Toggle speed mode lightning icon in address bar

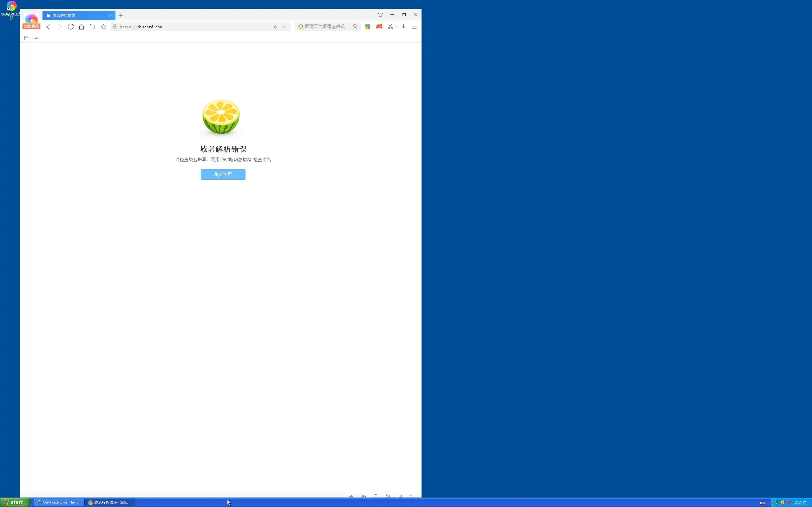275,27
